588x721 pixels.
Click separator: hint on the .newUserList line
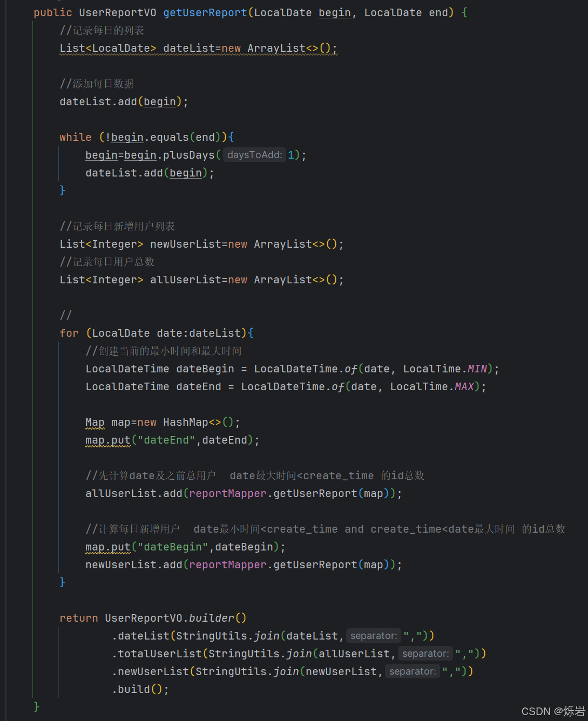(x=413, y=671)
